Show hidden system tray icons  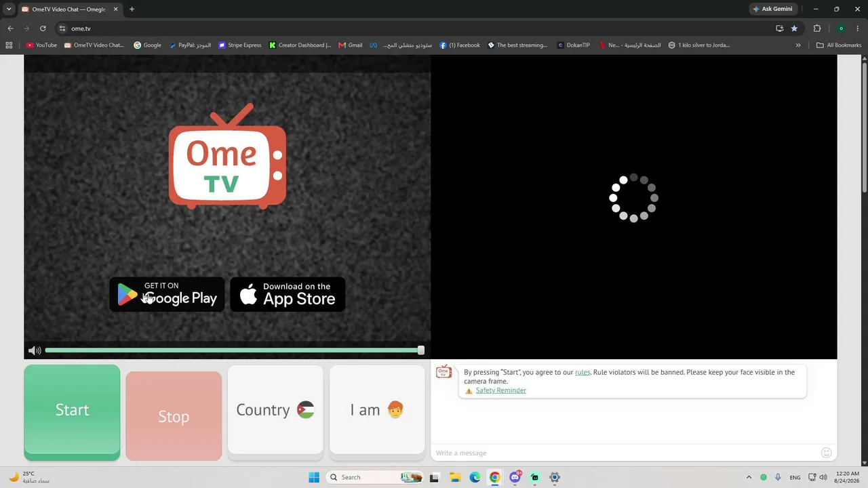[x=749, y=477]
